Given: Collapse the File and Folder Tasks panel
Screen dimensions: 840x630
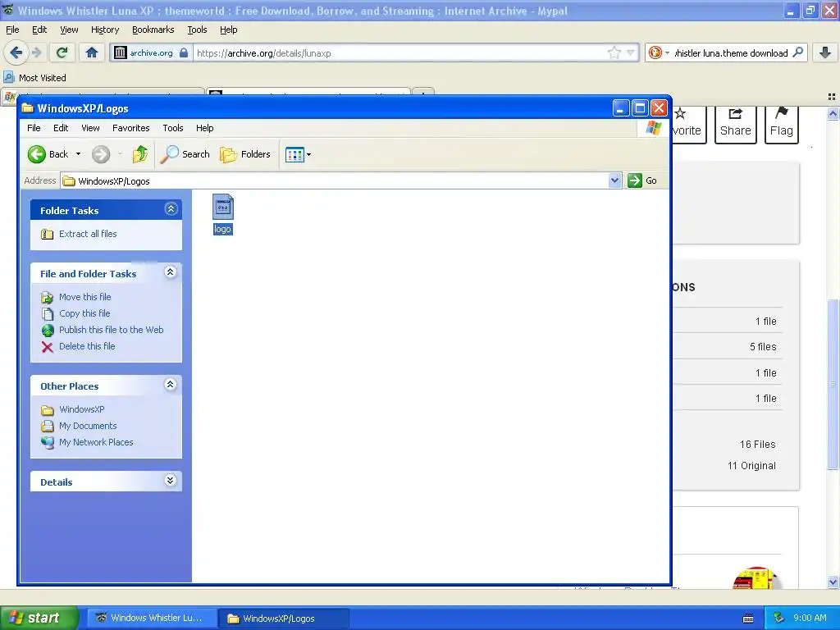Looking at the screenshot, I should click(x=171, y=272).
